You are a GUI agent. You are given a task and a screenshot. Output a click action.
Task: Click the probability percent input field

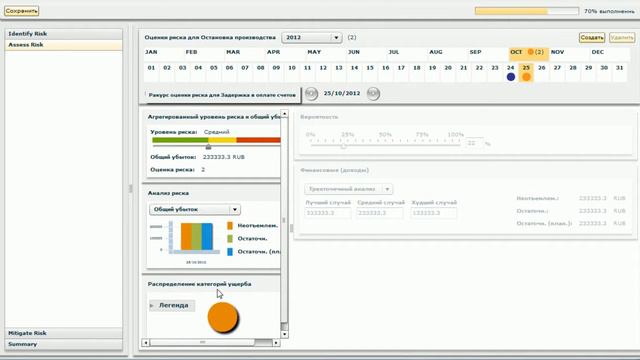point(474,143)
